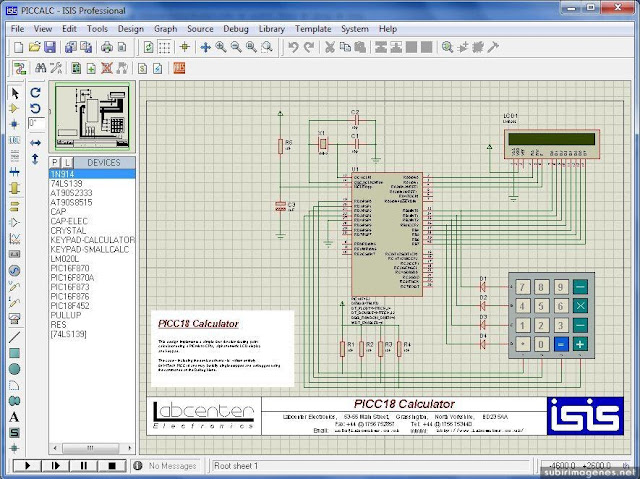Rotate clockwise with the curved arrow icon
This screenshot has height=479, width=640.
coord(36,93)
